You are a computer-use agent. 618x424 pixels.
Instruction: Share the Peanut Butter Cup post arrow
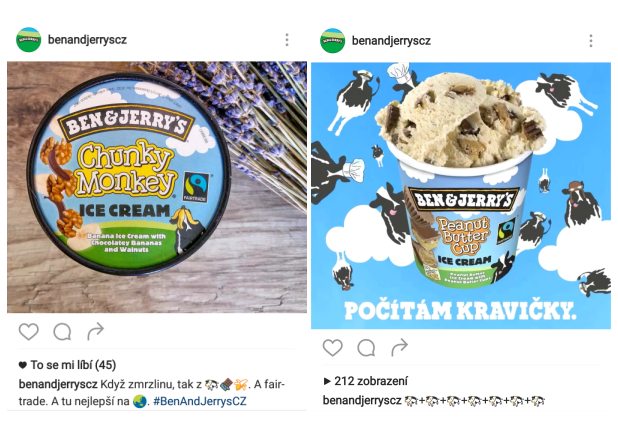click(x=399, y=347)
